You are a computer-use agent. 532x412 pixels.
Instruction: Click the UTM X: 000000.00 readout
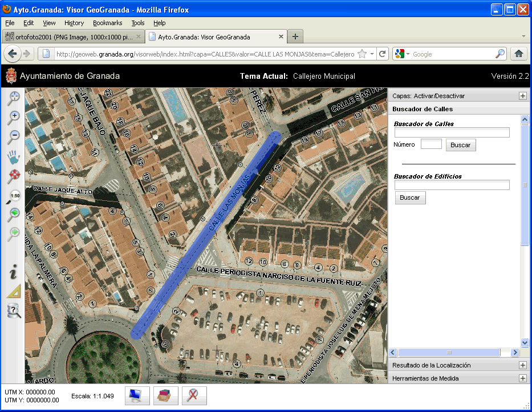30,392
